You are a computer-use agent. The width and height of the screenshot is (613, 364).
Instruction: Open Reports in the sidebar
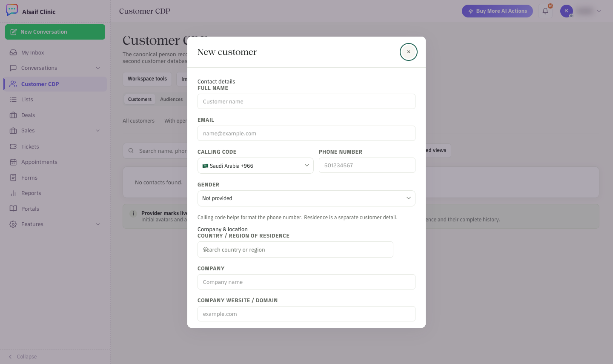pos(55,193)
